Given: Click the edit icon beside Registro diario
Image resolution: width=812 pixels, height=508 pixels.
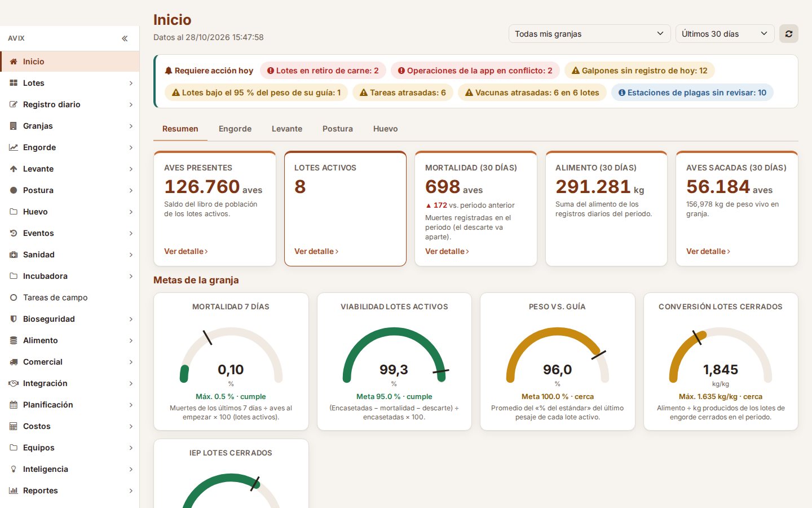Looking at the screenshot, I should (x=14, y=104).
